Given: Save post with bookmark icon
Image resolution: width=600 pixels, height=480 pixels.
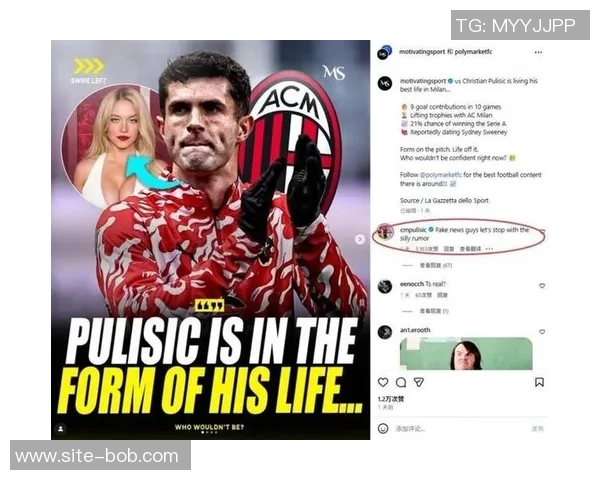Looking at the screenshot, I should 539,382.
